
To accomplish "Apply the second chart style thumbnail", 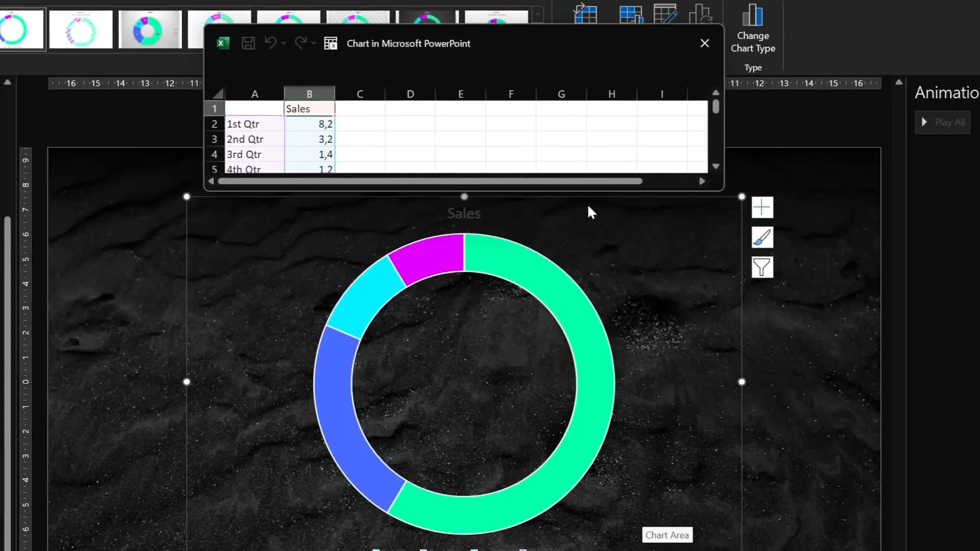I will tap(81, 30).
